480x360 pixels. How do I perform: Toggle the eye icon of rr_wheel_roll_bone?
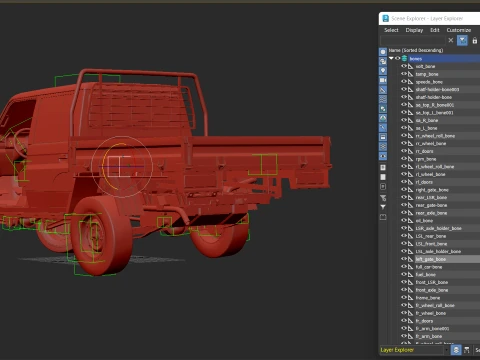click(x=404, y=136)
